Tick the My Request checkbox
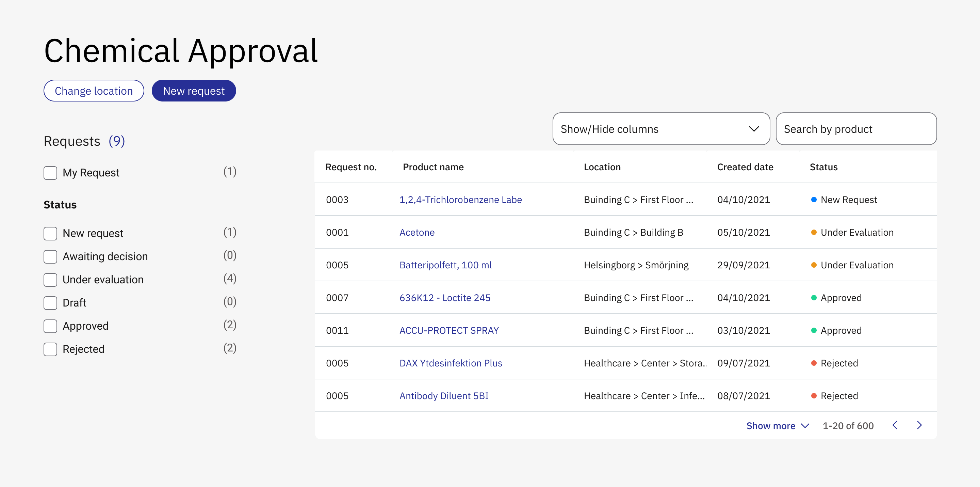This screenshot has height=487, width=980. (50, 173)
